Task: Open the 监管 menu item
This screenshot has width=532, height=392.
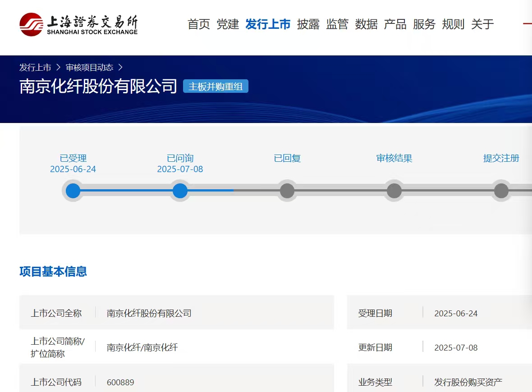Action: [x=337, y=24]
